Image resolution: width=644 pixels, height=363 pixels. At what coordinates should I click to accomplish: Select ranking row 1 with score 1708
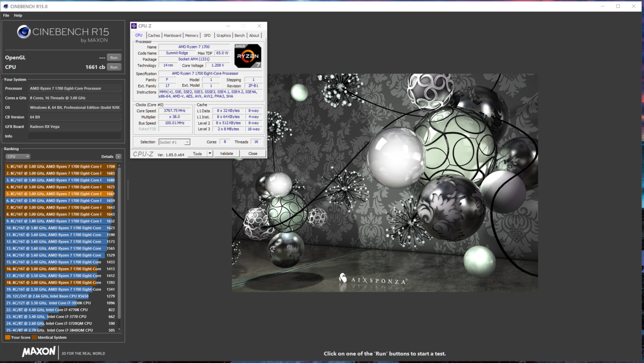(x=61, y=166)
